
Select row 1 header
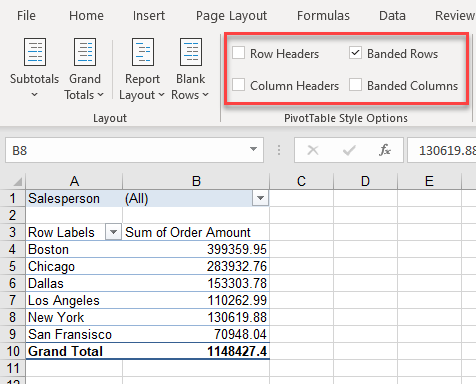coord(13,198)
